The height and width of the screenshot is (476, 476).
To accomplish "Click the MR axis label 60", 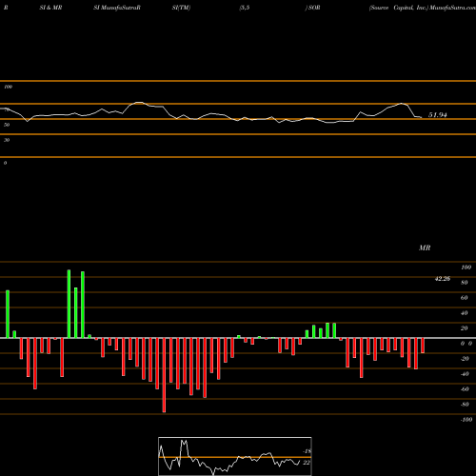I will (465, 298).
